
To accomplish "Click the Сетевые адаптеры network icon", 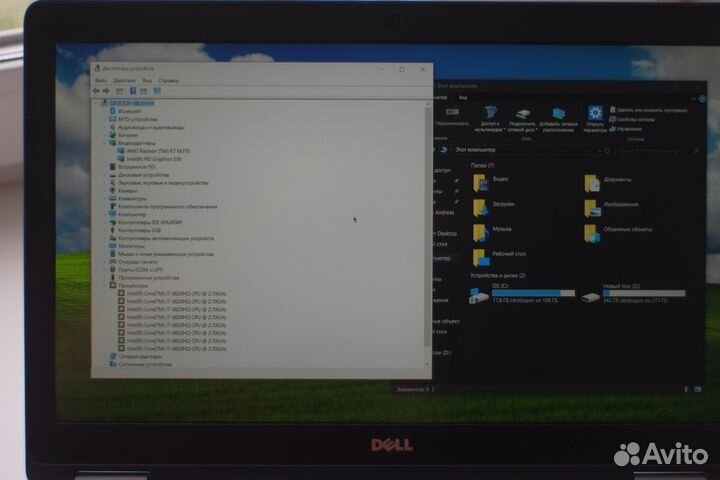I will (x=112, y=356).
